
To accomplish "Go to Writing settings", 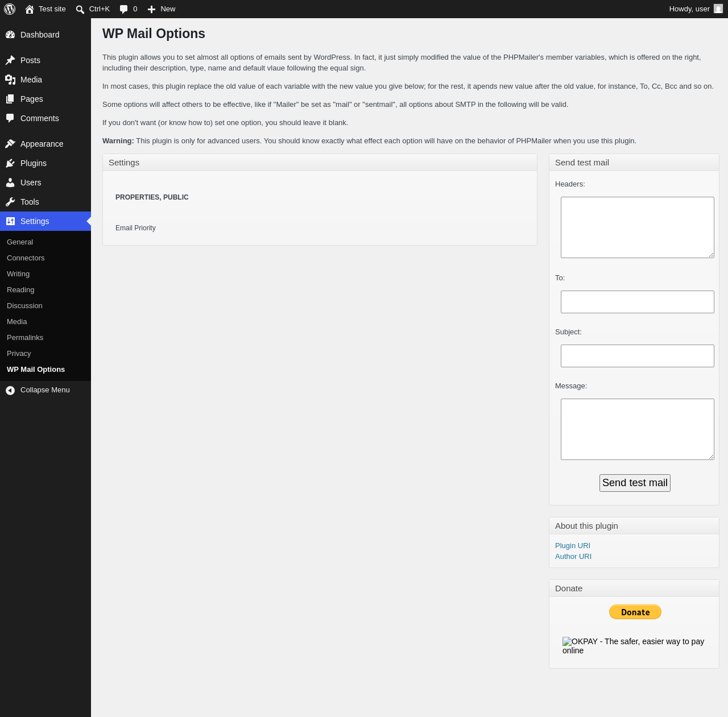I will pos(18,274).
